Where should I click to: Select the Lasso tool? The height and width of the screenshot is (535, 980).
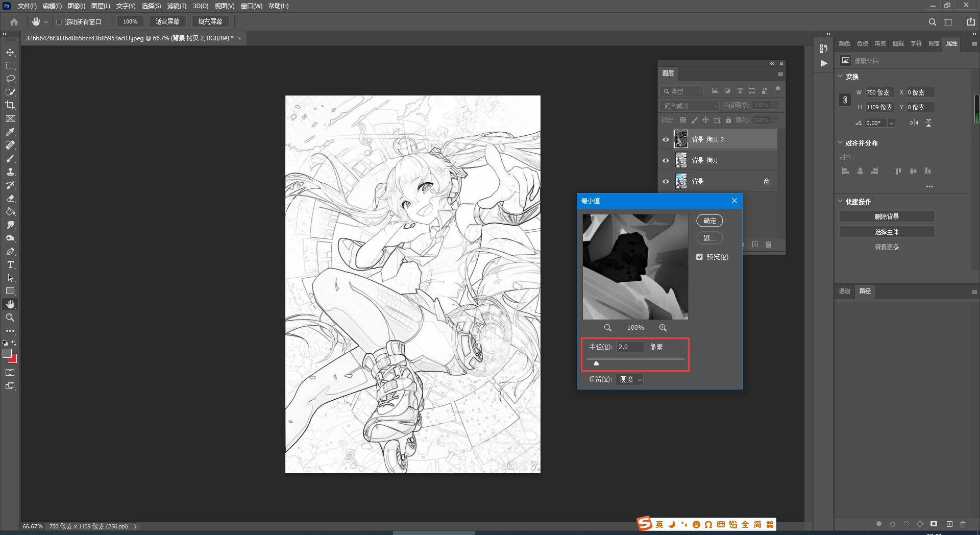pyautogui.click(x=10, y=79)
